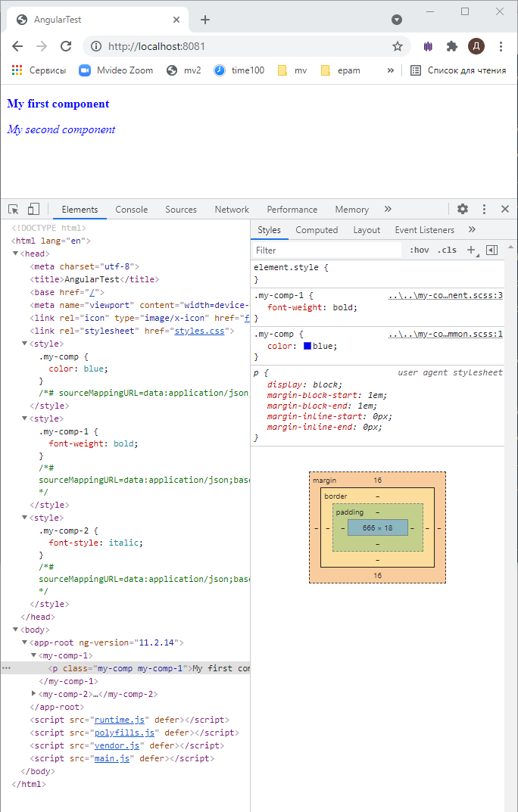The height and width of the screenshot is (812, 518).
Task: Open the user profile avatar
Action: tap(476, 47)
